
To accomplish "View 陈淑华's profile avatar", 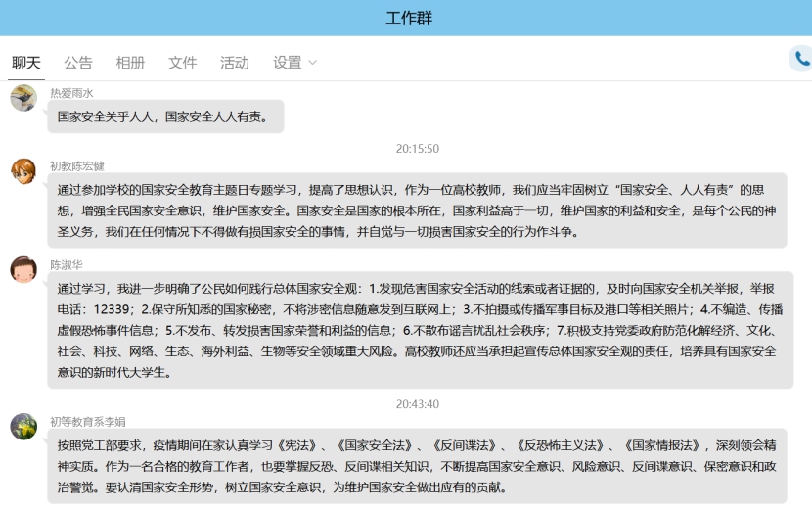I will (x=23, y=269).
